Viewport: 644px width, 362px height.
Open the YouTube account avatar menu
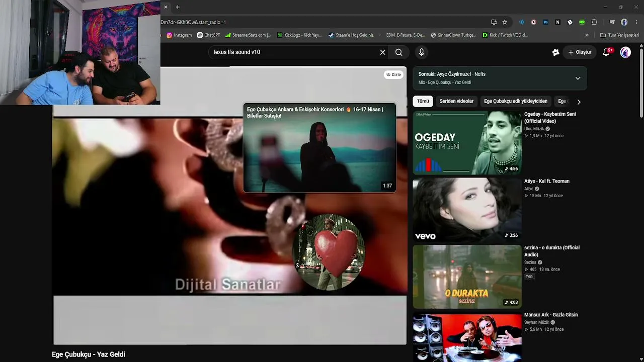[x=625, y=52]
